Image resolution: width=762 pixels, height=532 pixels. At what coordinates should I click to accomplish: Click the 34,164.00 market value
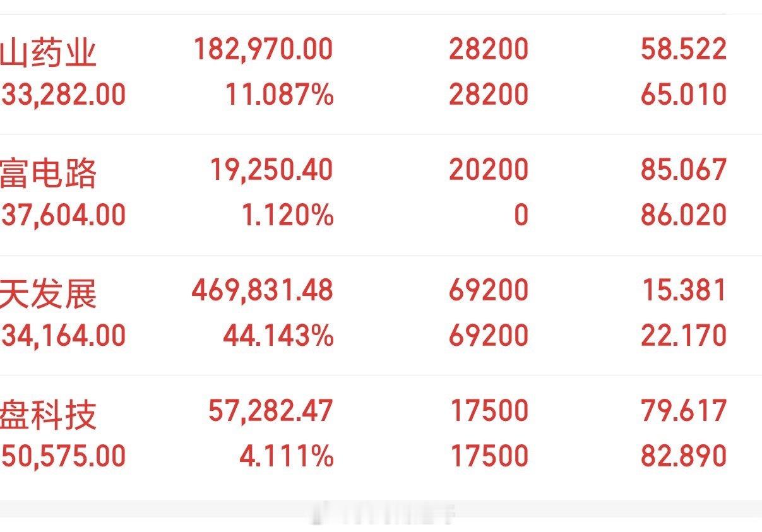coord(63,336)
